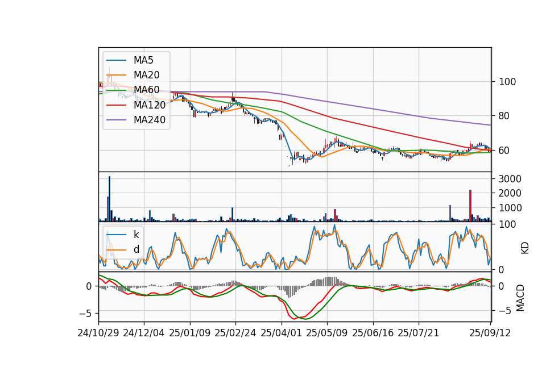Viewport: 546px width, 392px height.
Task: Click the k legend label in KD panel
Action: [x=136, y=235]
